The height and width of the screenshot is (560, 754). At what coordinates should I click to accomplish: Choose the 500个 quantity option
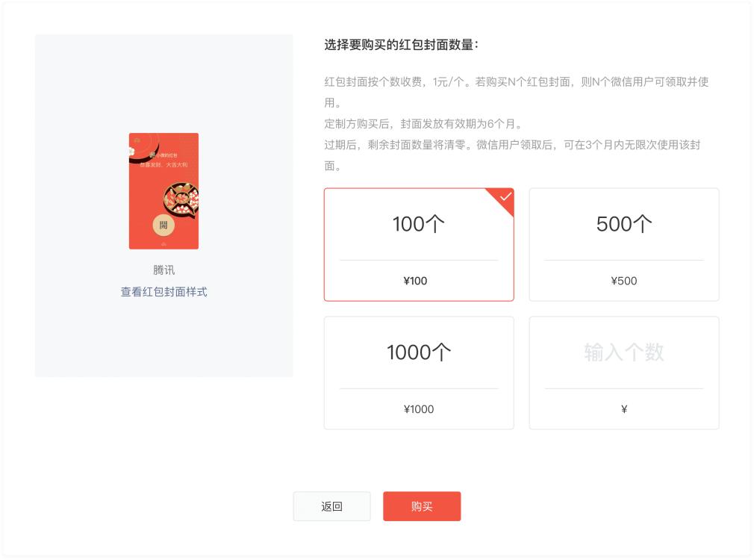point(624,244)
